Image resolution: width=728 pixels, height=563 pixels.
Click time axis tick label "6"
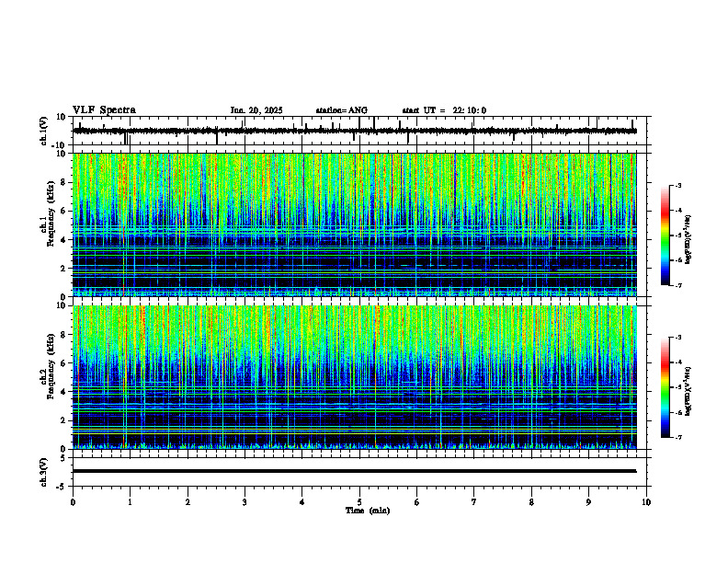[417, 502]
